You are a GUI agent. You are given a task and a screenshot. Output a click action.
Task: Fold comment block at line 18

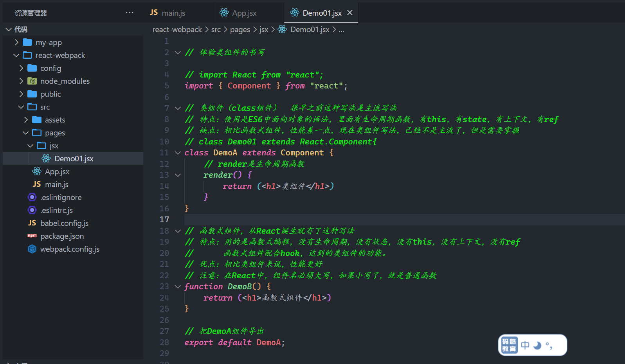click(178, 231)
